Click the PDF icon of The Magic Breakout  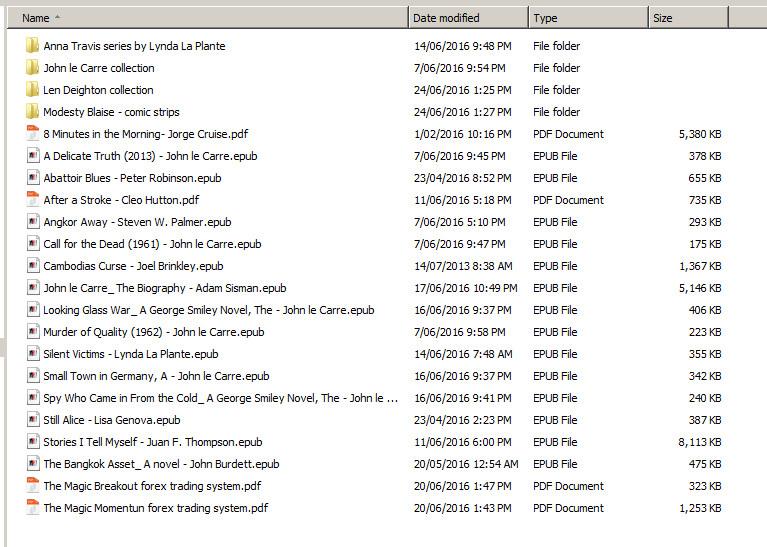(32, 486)
